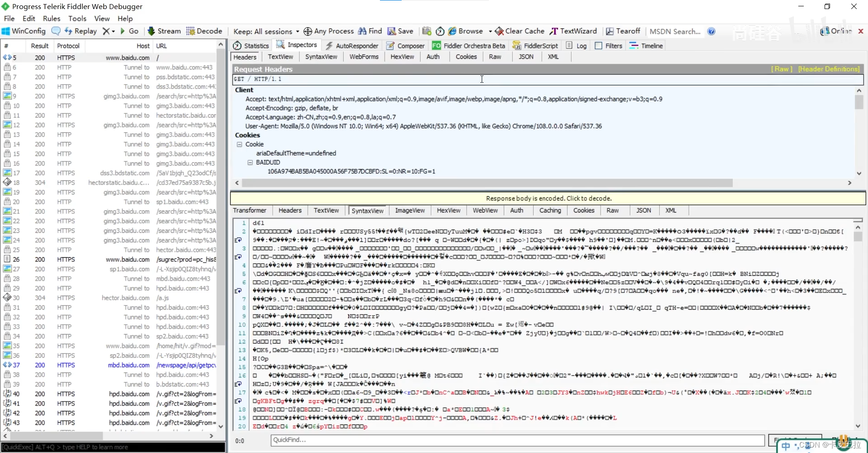Replay the selected sessions
The width and height of the screenshot is (868, 453).
[x=81, y=31]
